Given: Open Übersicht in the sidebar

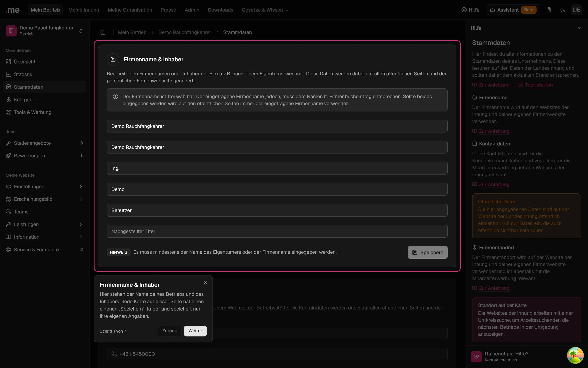Looking at the screenshot, I should [45, 62].
